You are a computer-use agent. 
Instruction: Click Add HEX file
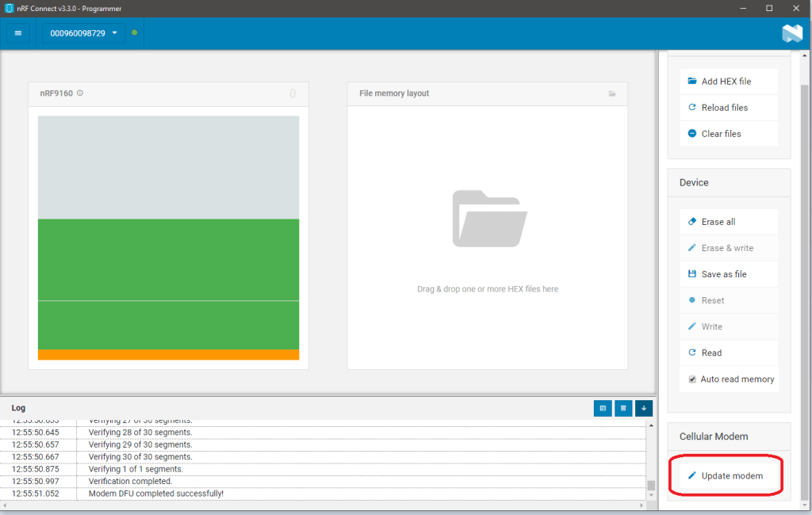726,82
